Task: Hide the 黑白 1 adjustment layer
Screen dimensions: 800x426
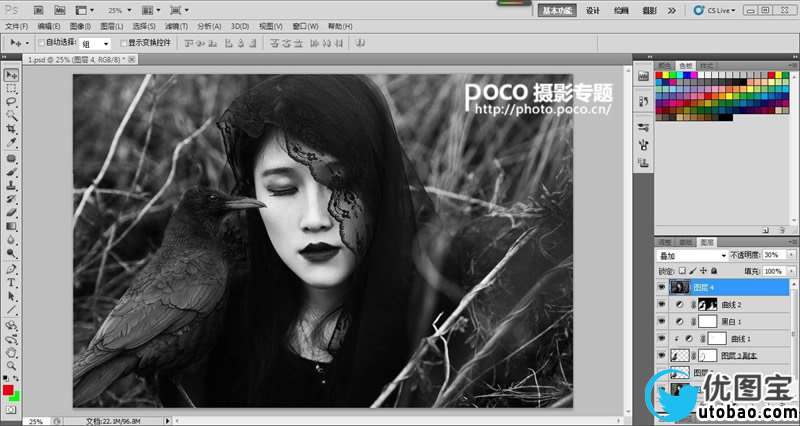Action: pyautogui.click(x=661, y=322)
